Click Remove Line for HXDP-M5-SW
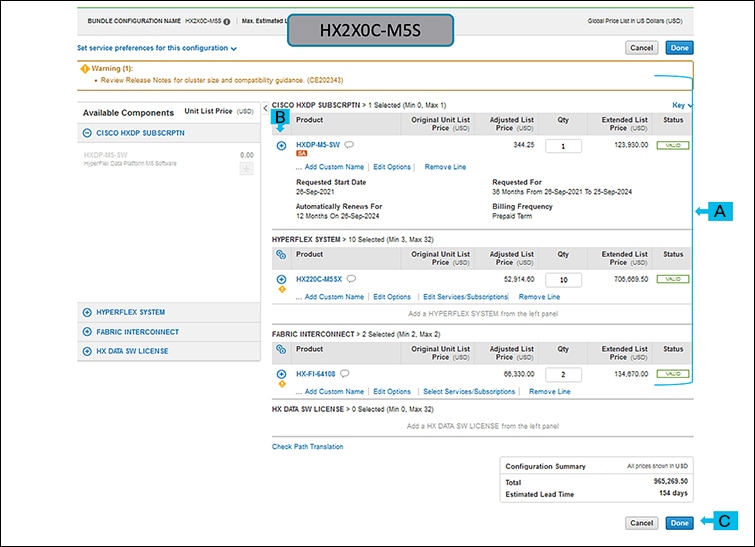Screen dimensions: 755x547 pyautogui.click(x=445, y=167)
